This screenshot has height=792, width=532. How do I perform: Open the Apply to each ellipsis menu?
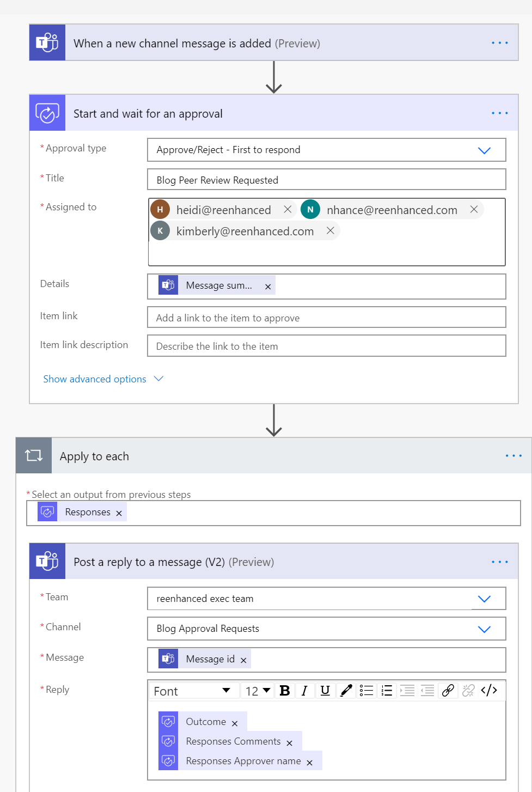pyautogui.click(x=512, y=456)
